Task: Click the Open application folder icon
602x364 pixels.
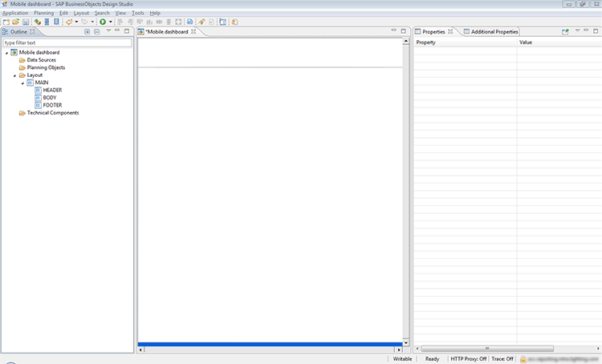Action: pyautogui.click(x=16, y=22)
